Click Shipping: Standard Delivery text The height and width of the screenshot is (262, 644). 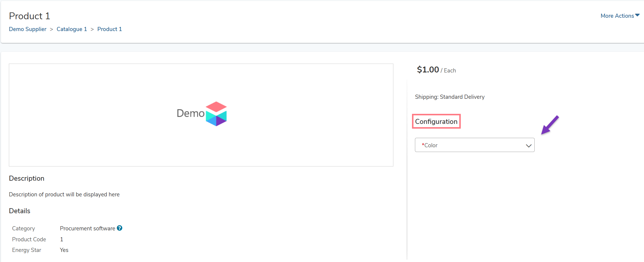point(450,97)
